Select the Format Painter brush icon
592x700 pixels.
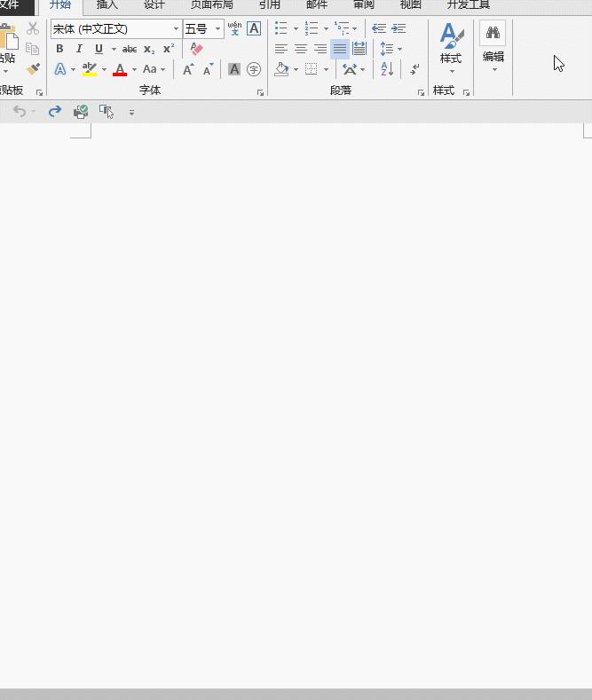coord(33,69)
